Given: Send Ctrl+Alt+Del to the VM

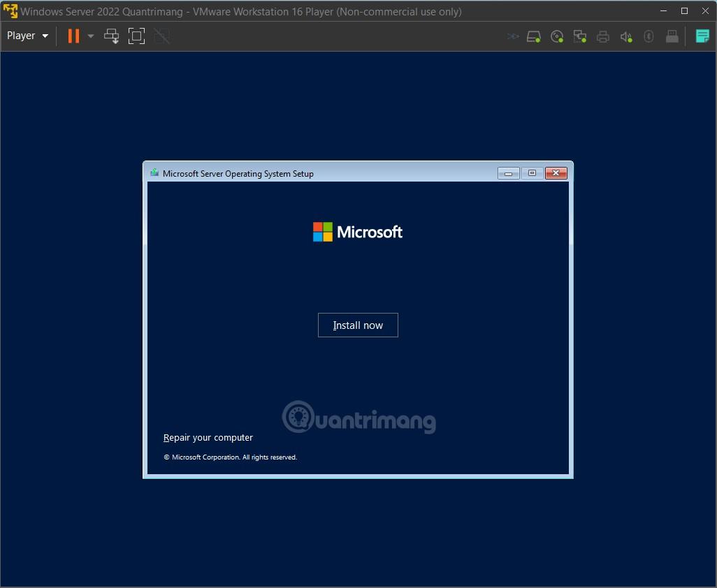Looking at the screenshot, I should 111,36.
